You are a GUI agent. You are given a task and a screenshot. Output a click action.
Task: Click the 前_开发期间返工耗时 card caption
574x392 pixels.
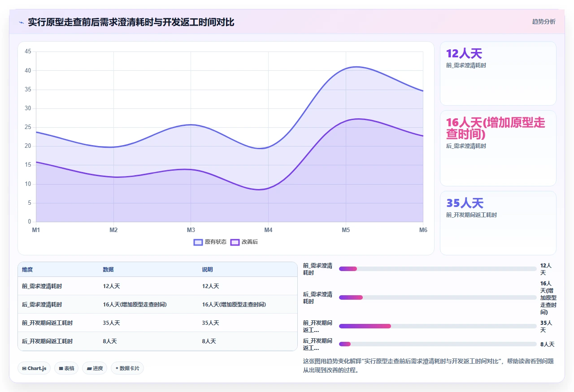coord(471,215)
